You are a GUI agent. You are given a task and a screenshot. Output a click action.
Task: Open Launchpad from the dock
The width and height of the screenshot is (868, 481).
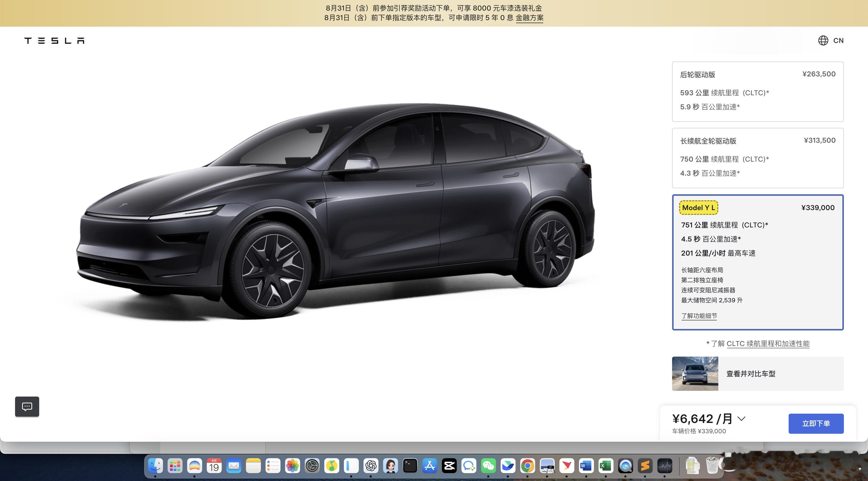[x=175, y=466]
